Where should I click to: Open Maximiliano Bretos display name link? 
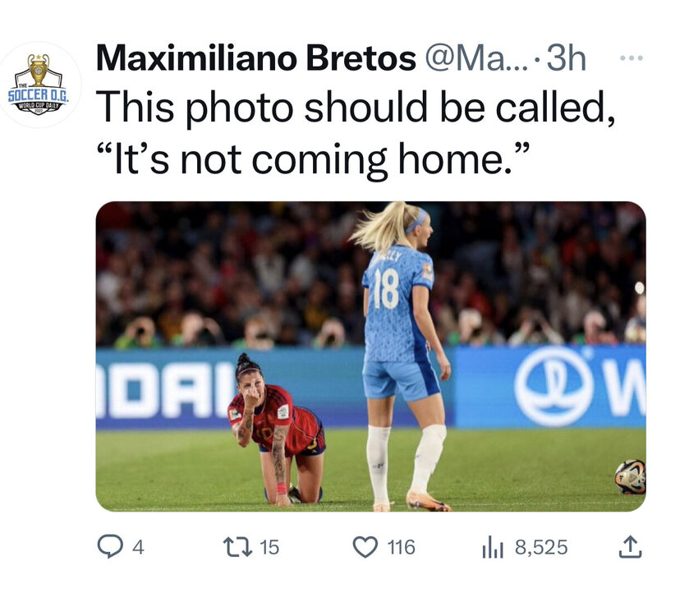[x=256, y=59]
